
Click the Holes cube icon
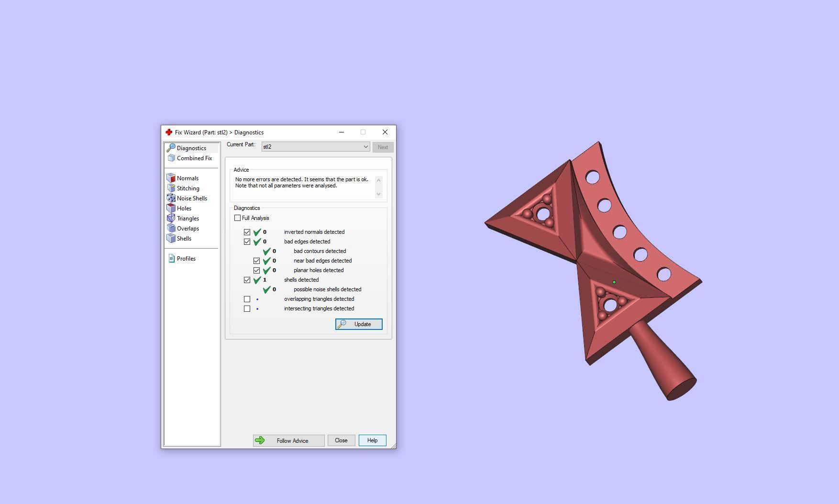(171, 208)
